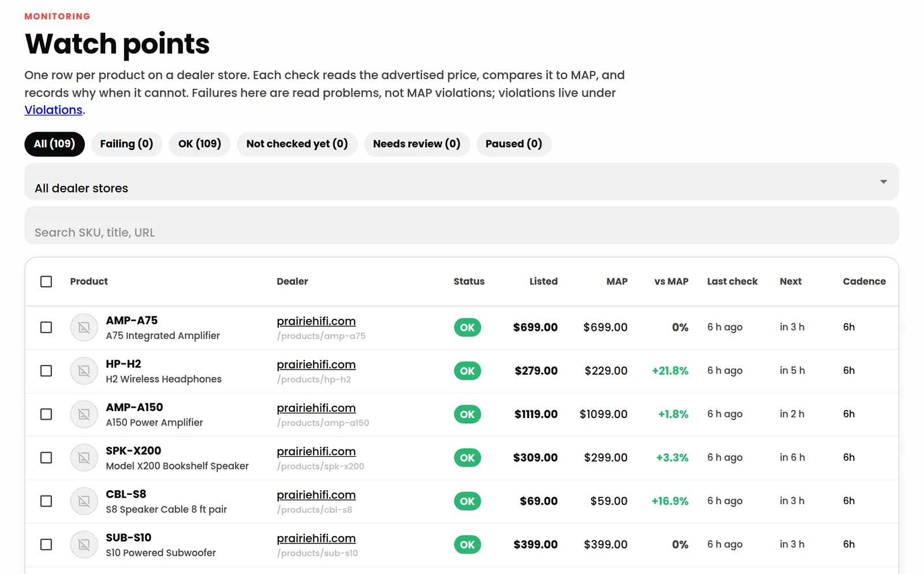Switch to the Failing (0) filter
Screen dimensions: 924x574
click(x=126, y=144)
